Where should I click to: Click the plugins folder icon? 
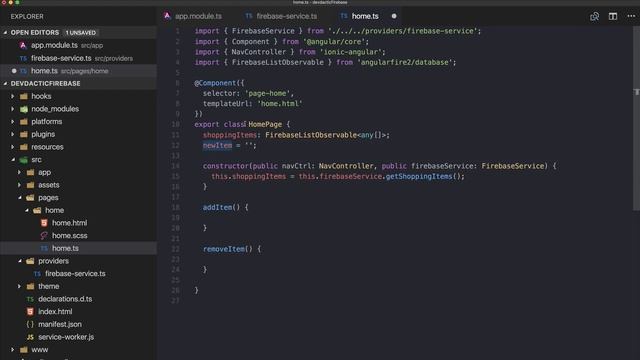[24, 134]
